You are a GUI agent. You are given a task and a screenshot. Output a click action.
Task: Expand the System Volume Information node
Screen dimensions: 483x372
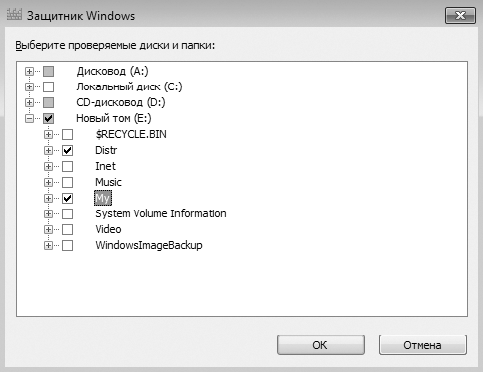[x=48, y=214]
